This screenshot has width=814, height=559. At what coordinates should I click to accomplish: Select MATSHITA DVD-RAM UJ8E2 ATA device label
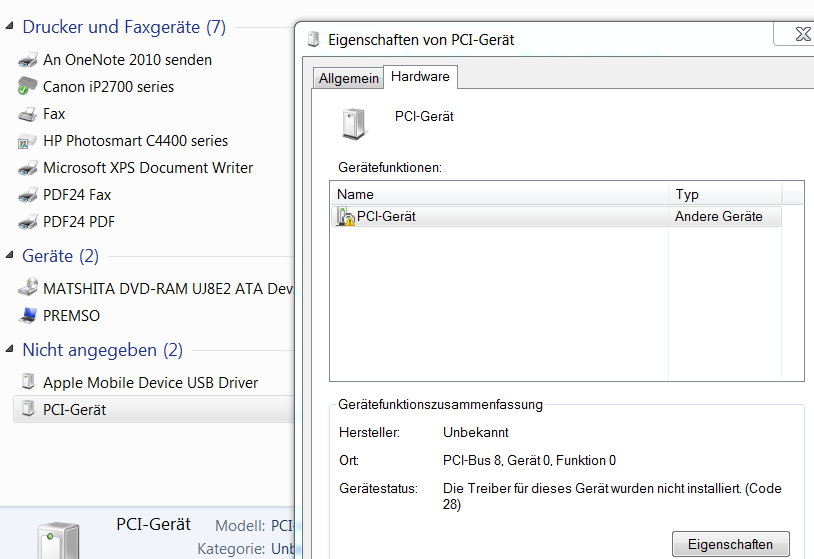coord(169,289)
